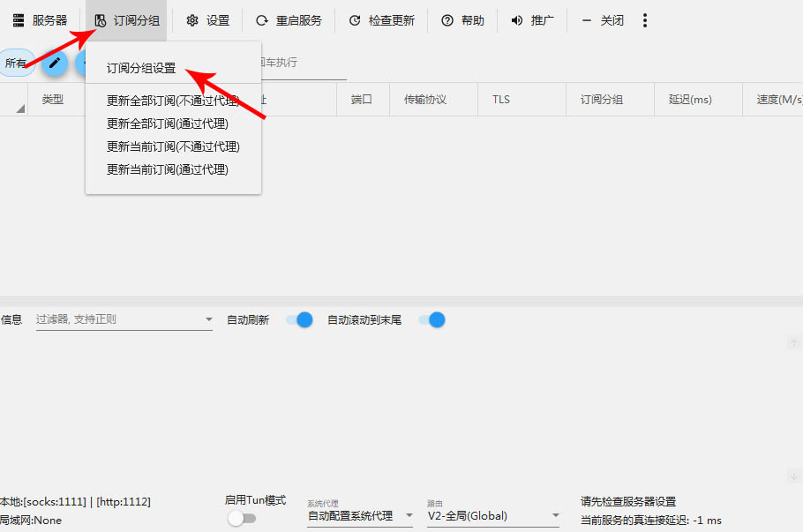Screen dimensions: 803x532
Task: Click the 检查更新 update icon
Action: pyautogui.click(x=355, y=20)
